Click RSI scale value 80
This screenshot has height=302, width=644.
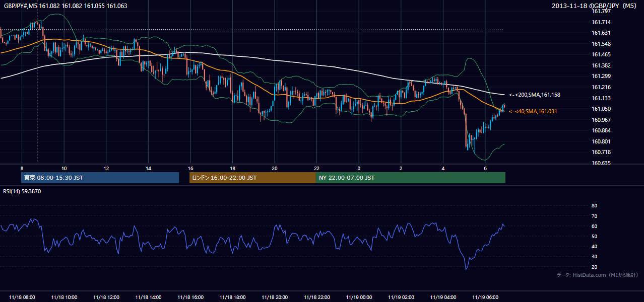[594, 206]
